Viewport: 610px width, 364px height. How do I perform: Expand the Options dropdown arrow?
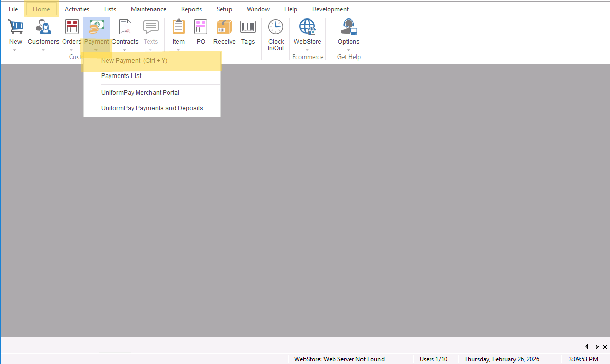pos(349,50)
